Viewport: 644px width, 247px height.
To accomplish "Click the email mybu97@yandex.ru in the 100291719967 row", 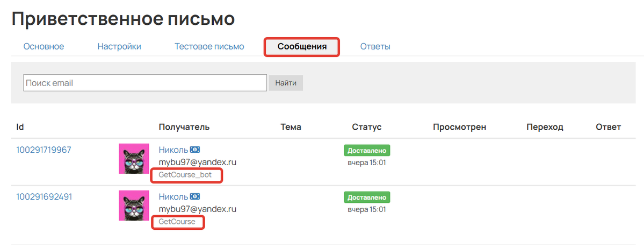I will coord(198,162).
